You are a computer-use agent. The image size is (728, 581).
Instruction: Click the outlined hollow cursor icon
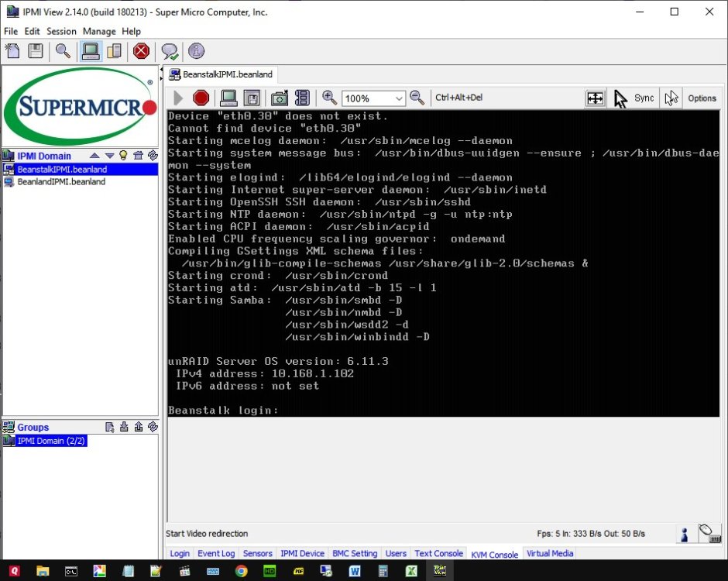coord(671,98)
